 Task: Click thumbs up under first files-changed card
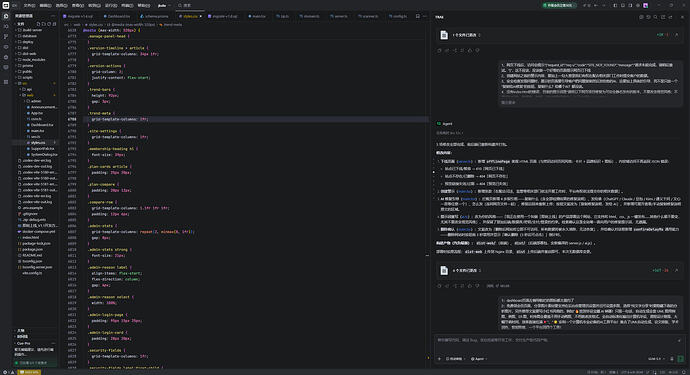click(x=470, y=50)
